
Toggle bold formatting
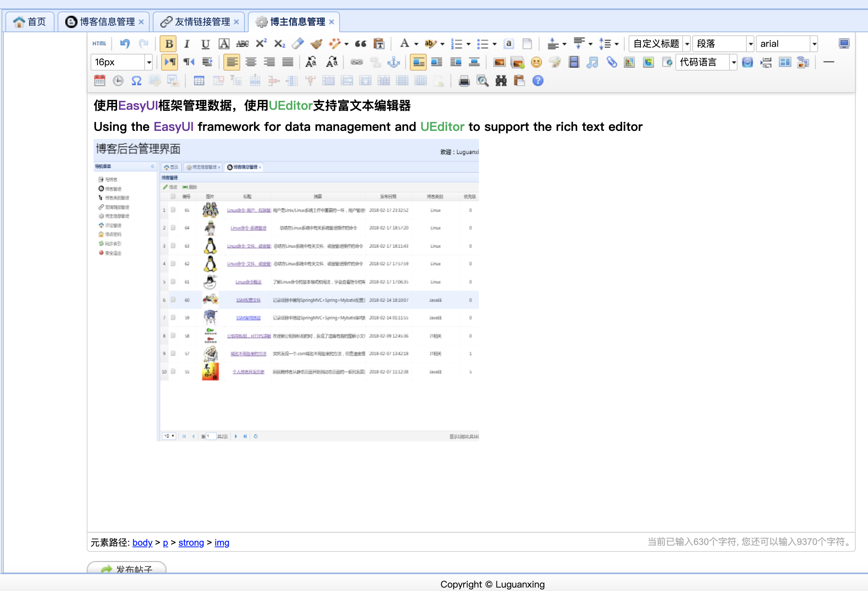click(x=168, y=44)
